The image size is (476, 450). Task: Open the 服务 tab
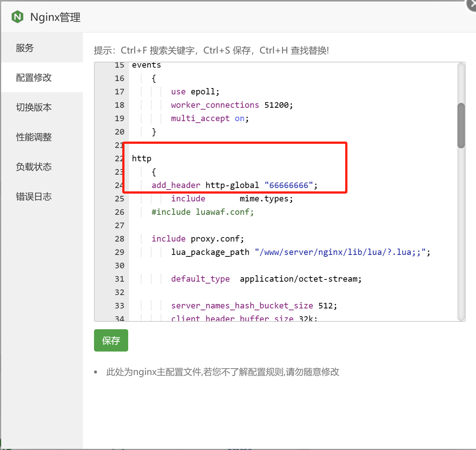42,48
